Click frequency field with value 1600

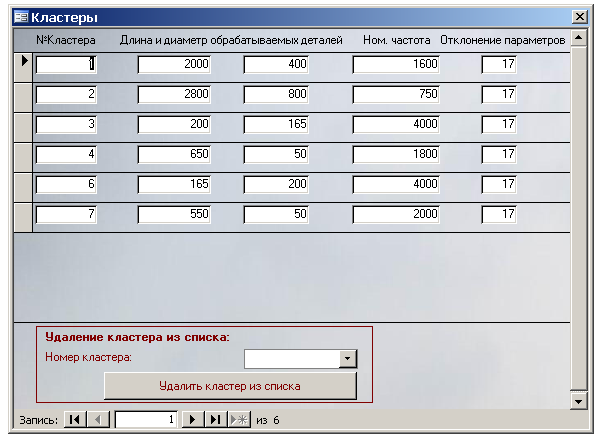pos(396,64)
